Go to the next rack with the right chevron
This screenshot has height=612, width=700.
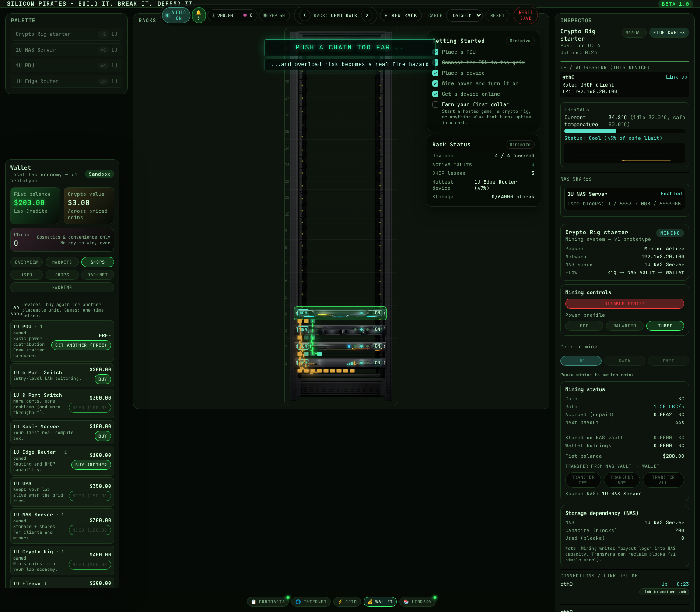pos(367,15)
